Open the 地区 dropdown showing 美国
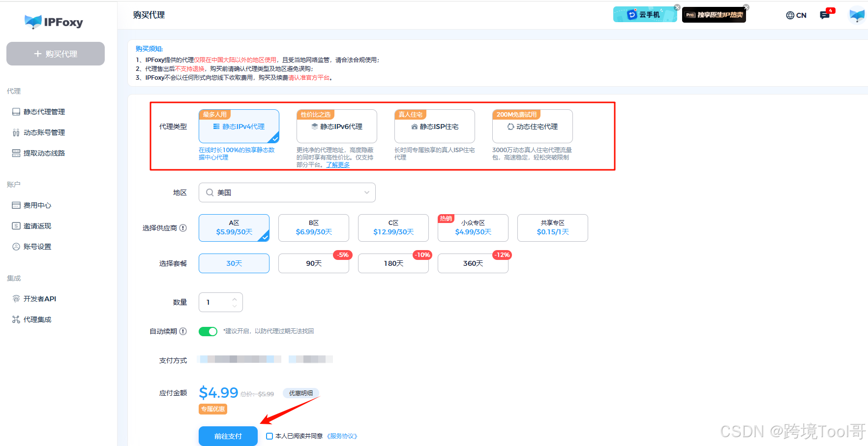 287,192
